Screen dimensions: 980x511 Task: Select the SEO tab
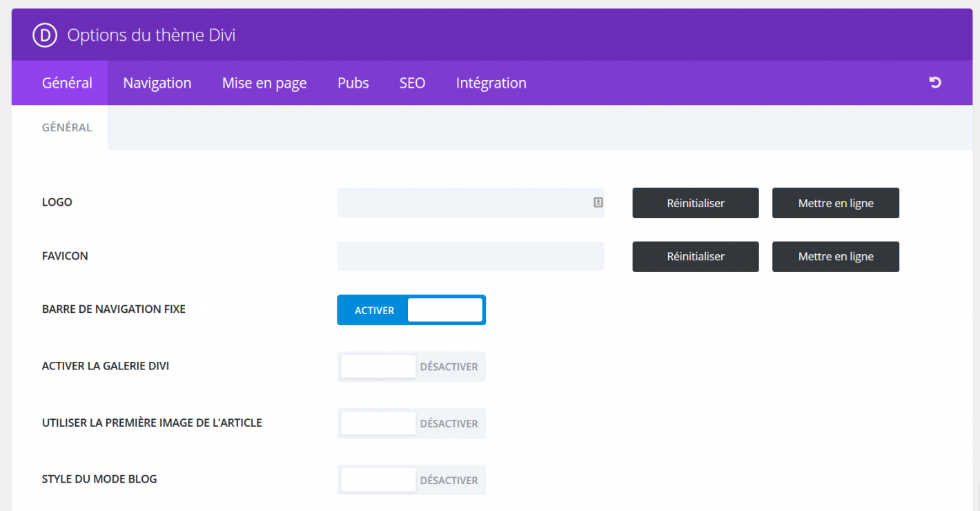[x=412, y=83]
